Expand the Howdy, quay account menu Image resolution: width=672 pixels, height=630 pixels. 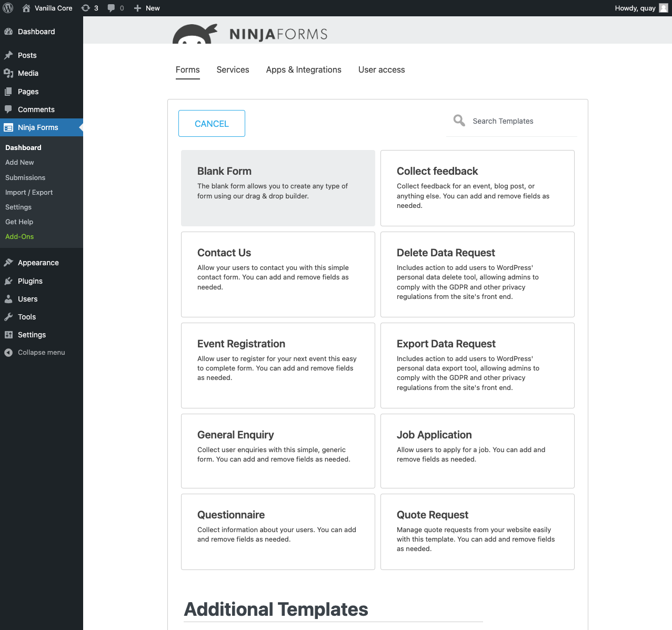pyautogui.click(x=635, y=8)
